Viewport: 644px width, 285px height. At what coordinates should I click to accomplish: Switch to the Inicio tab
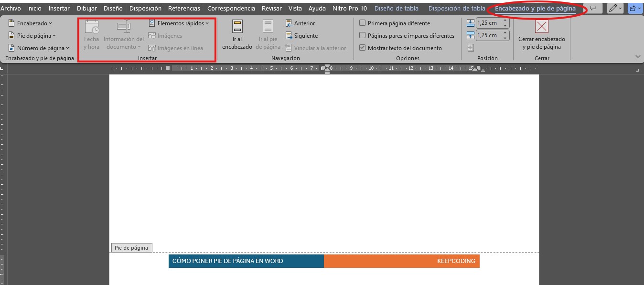coord(34,9)
